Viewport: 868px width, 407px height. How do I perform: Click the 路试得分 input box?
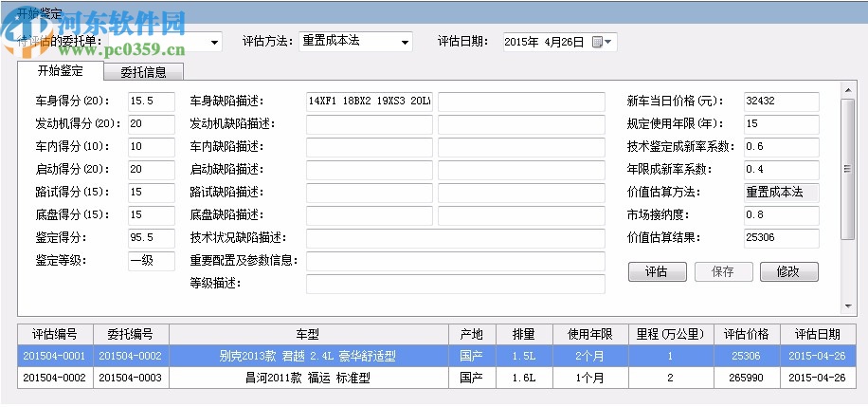151,193
